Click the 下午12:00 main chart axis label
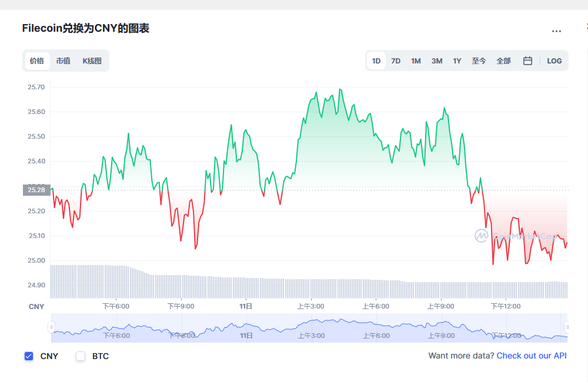Image resolution: width=588 pixels, height=382 pixels. [506, 306]
